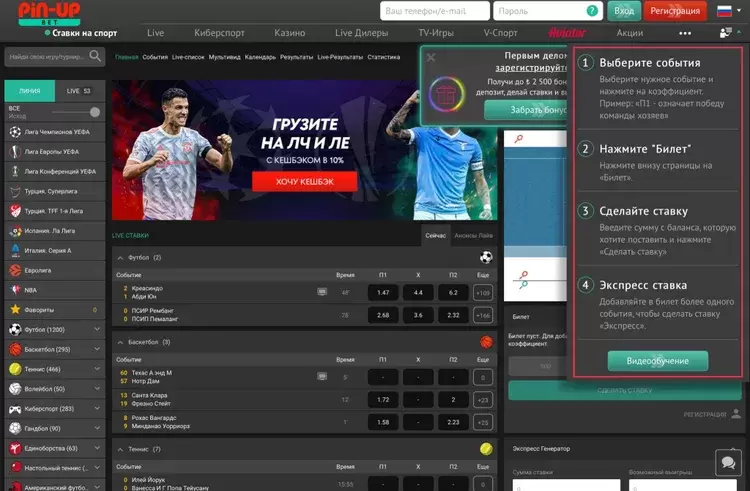This screenshot has width=750, height=491.
Task: Open the TV-Игры top menu
Action: tap(436, 33)
